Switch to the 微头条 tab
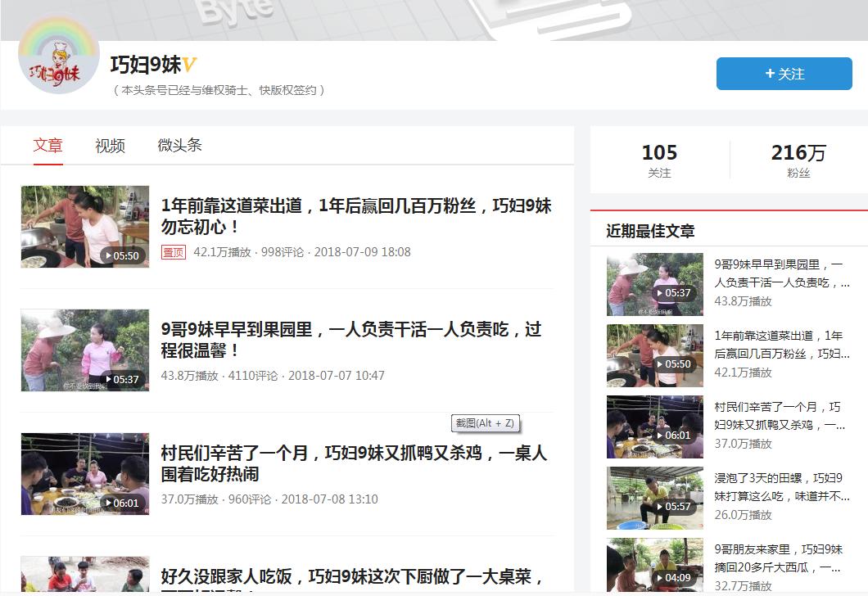868x596 pixels. click(182, 145)
